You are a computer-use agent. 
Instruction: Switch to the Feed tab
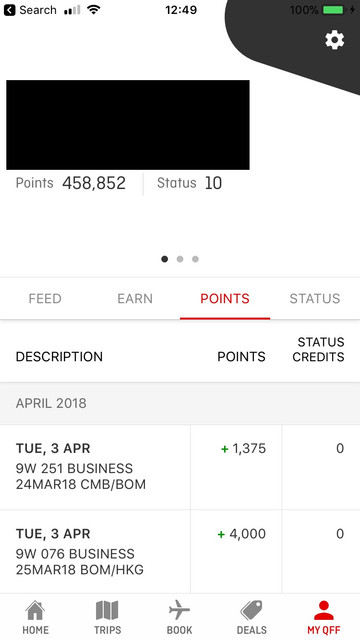pos(45,299)
